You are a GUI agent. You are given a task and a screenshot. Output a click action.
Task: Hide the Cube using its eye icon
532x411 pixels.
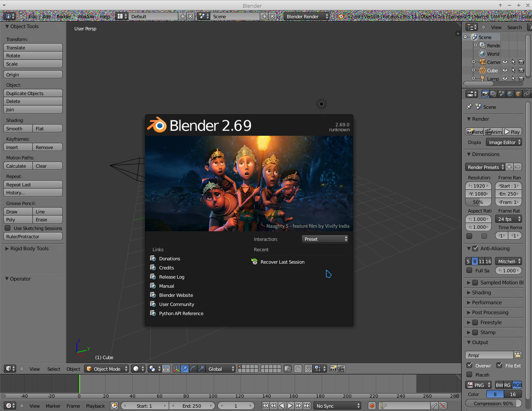[505, 70]
